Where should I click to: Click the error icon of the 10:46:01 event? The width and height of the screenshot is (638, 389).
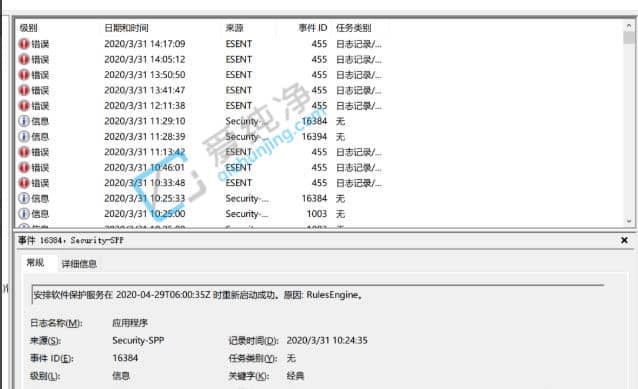pos(24,168)
